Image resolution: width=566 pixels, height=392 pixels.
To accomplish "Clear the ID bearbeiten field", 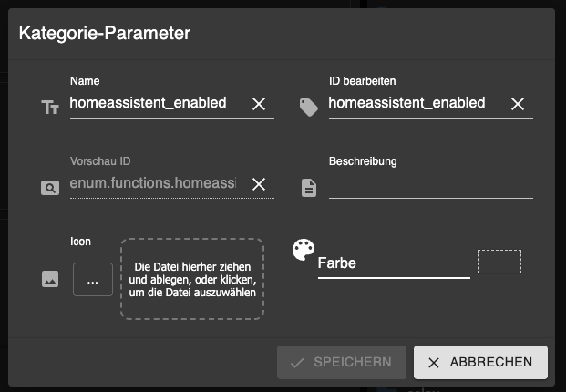I will pyautogui.click(x=518, y=104).
